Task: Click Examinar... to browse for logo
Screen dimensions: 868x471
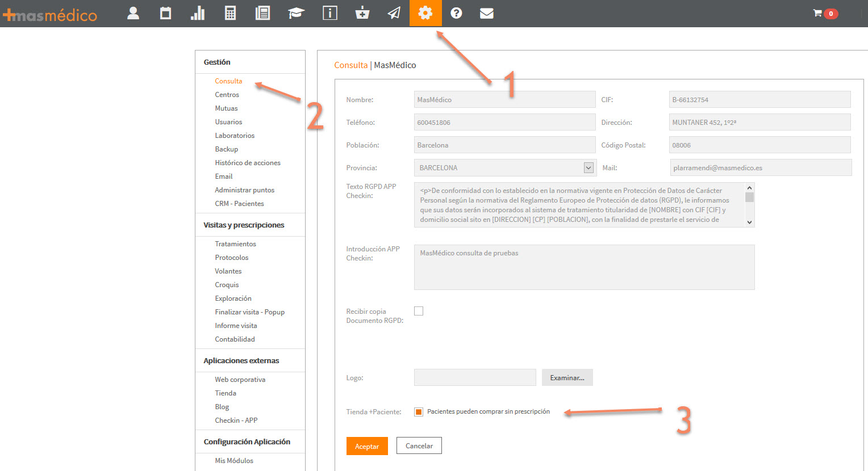Action: point(567,377)
